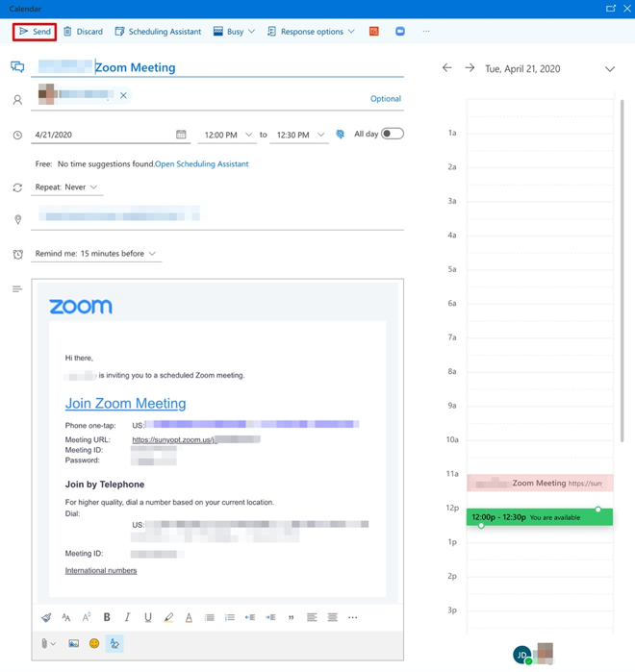Viewport: 635px width, 672px height.
Task: Open the attach file paperclip dropdown
Action: (48, 643)
